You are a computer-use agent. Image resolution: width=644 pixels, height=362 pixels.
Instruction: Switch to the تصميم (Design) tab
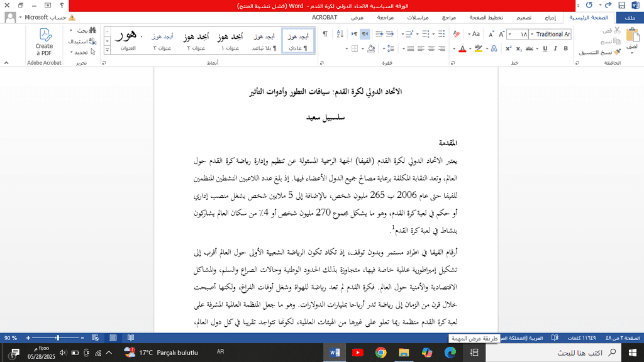(x=524, y=18)
